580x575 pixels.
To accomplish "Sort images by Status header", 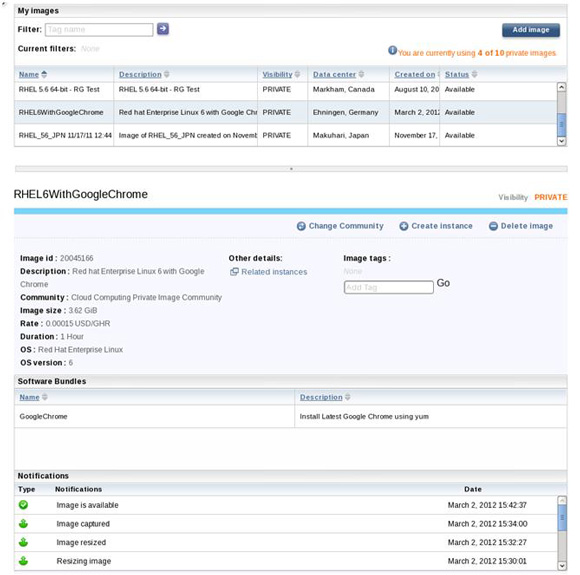I will 457,74.
